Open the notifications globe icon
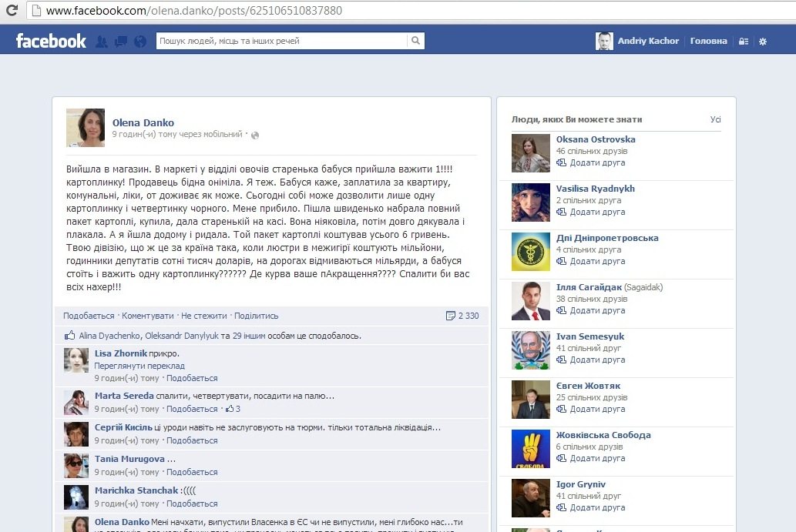 [140, 42]
